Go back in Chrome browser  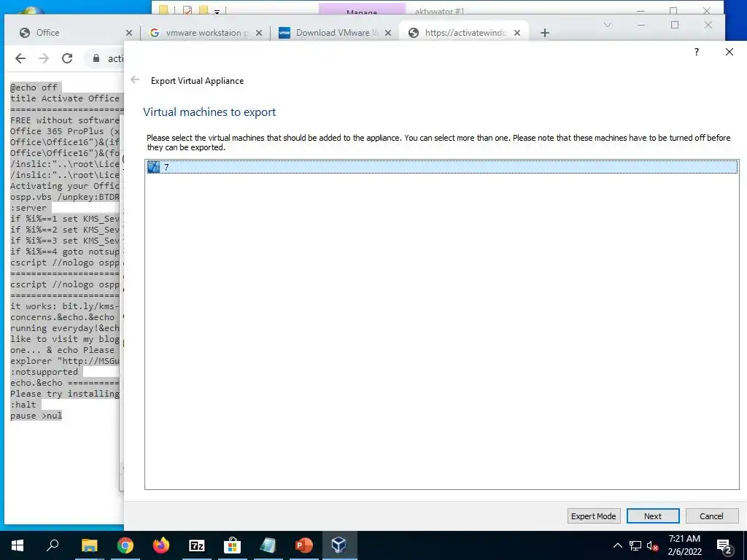pos(20,58)
